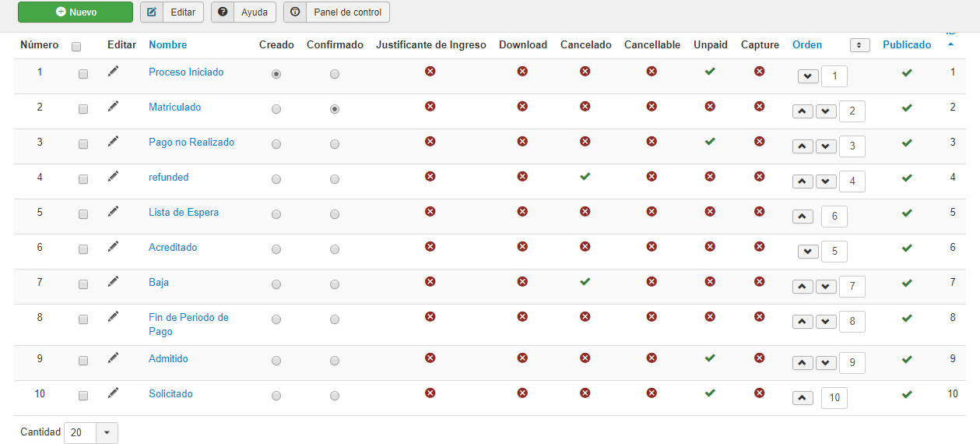Image resolution: width=980 pixels, height=444 pixels.
Task: Check the checkbox for Pago no Realizado
Action: 83,144
